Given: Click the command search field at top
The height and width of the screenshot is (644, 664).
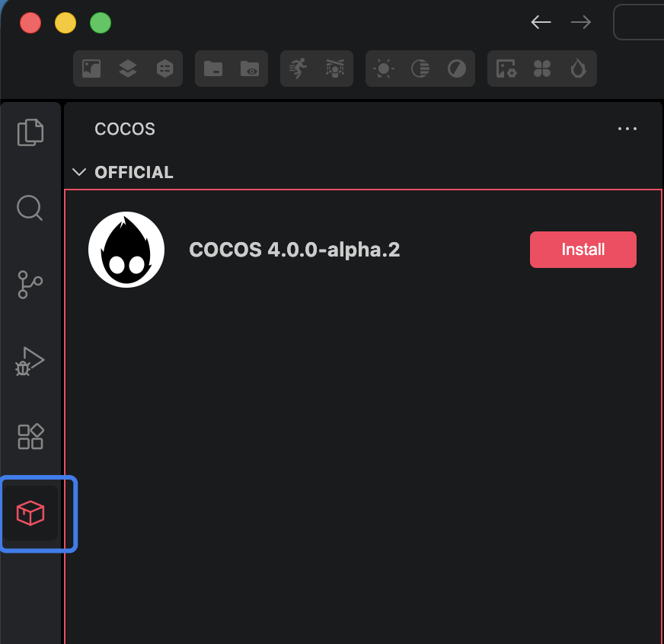Looking at the screenshot, I should [639, 22].
